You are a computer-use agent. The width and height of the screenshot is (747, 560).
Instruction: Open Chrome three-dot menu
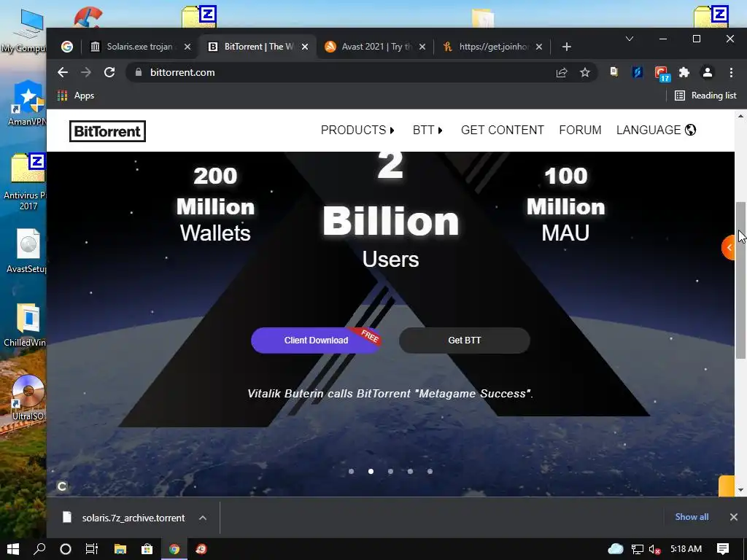click(731, 72)
